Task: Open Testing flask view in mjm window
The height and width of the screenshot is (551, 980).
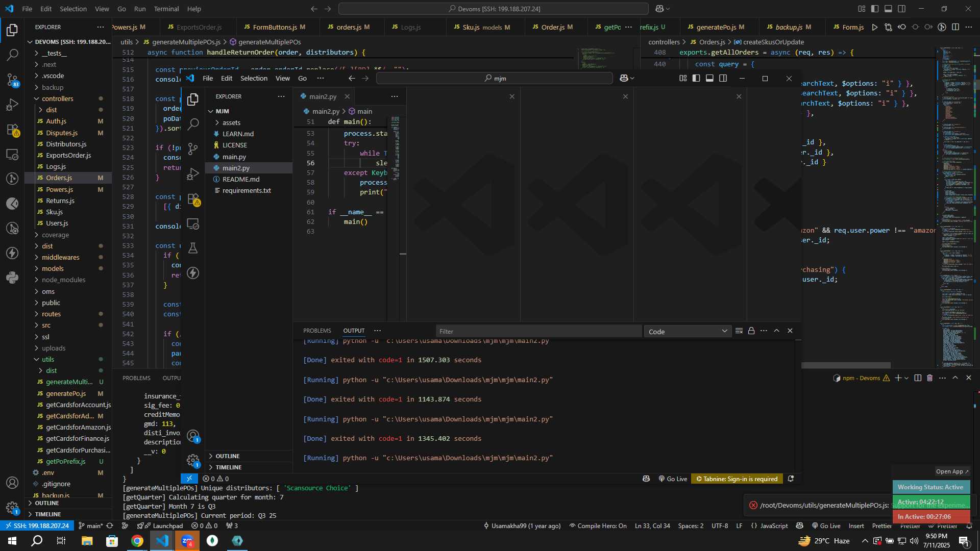Action: [x=193, y=248]
